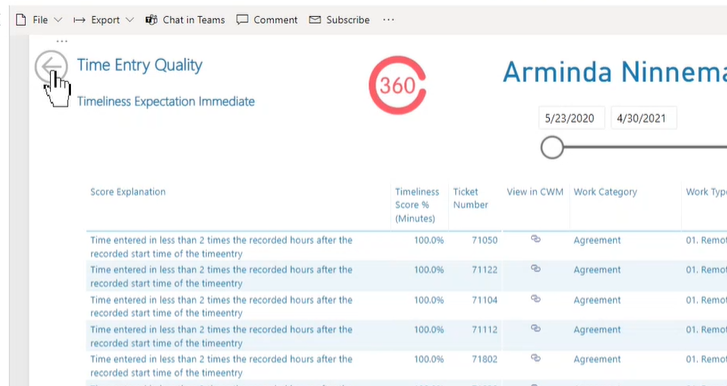Viewport: 727px width, 386px height.
Task: Select ticket number 71104 cell
Action: point(485,300)
